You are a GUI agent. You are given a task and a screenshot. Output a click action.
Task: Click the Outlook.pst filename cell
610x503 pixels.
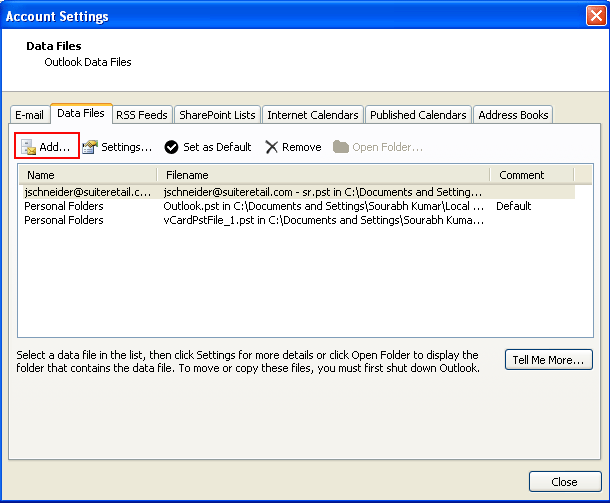(324, 206)
